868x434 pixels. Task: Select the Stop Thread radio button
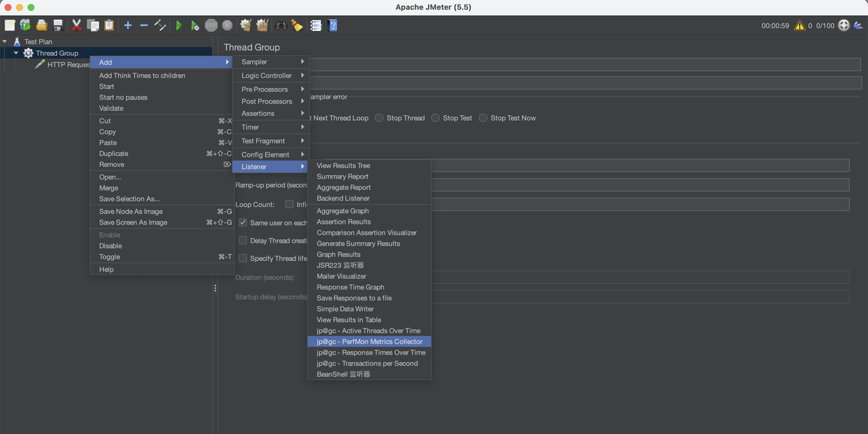[x=380, y=118]
